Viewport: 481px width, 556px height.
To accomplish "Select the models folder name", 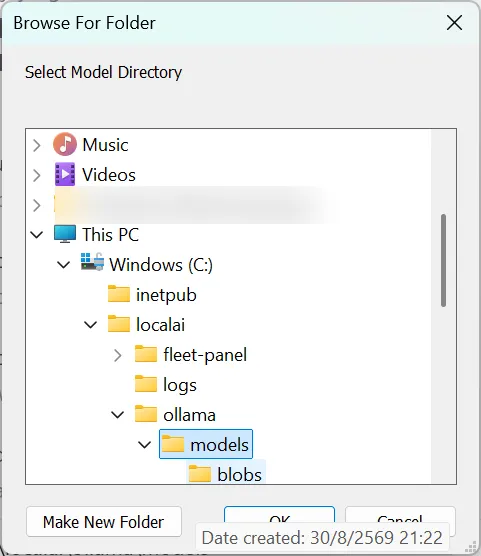I will click(219, 445).
